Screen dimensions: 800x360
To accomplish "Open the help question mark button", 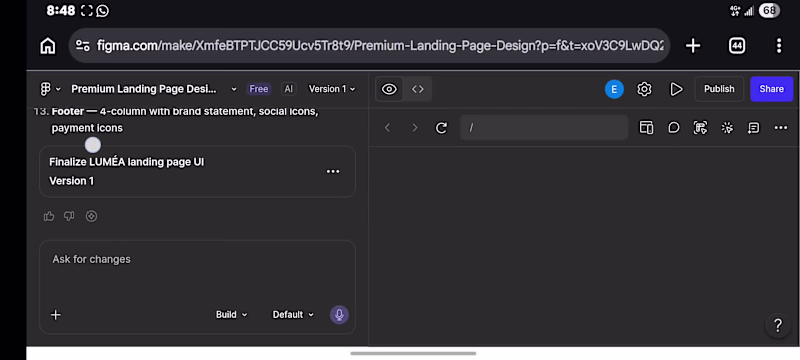I will pos(778,325).
